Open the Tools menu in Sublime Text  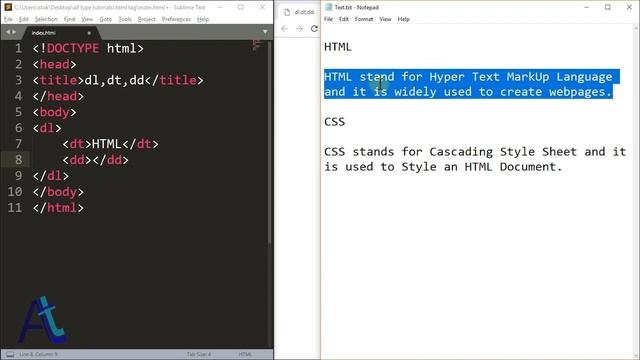pyautogui.click(x=125, y=19)
